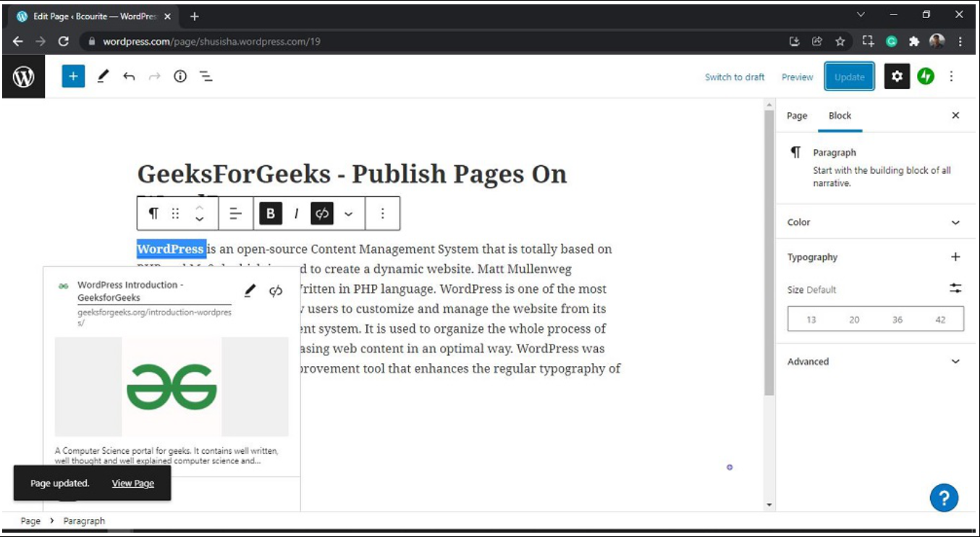980x537 pixels.
Task: Click the page title heading
Action: [x=352, y=174]
